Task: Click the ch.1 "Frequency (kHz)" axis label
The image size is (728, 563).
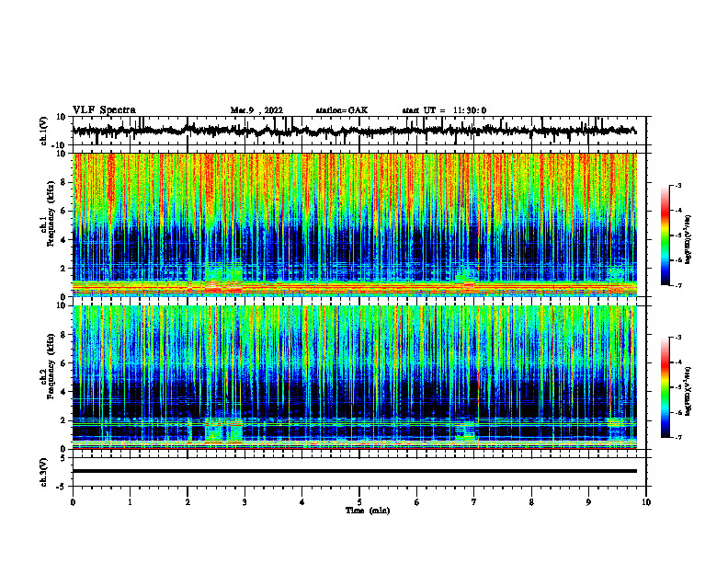Action: pos(51,213)
